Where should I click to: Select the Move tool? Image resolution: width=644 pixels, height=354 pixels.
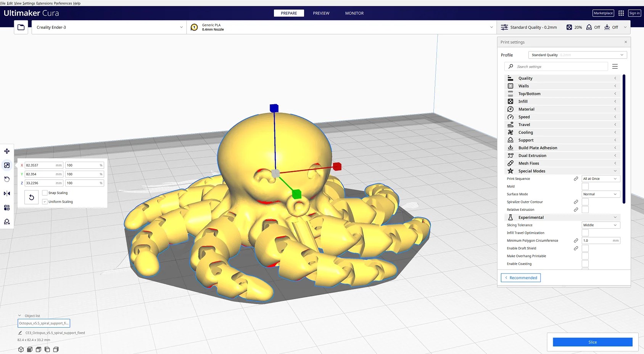[7, 151]
